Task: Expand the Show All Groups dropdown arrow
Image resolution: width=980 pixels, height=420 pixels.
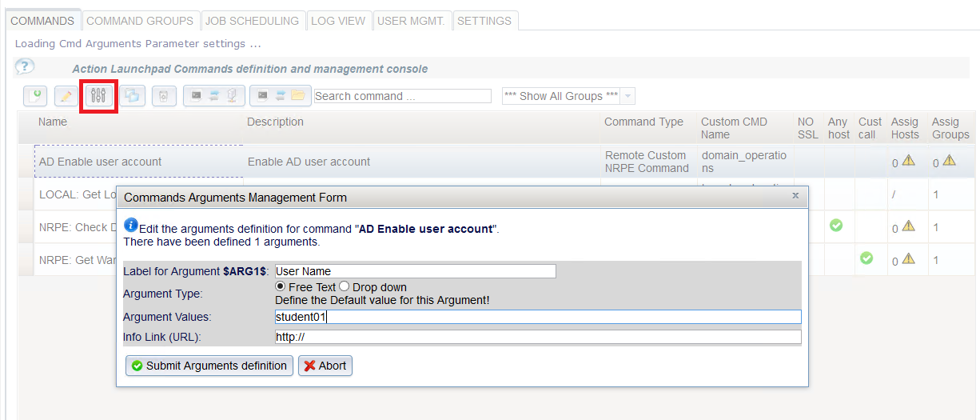Action: pos(628,96)
